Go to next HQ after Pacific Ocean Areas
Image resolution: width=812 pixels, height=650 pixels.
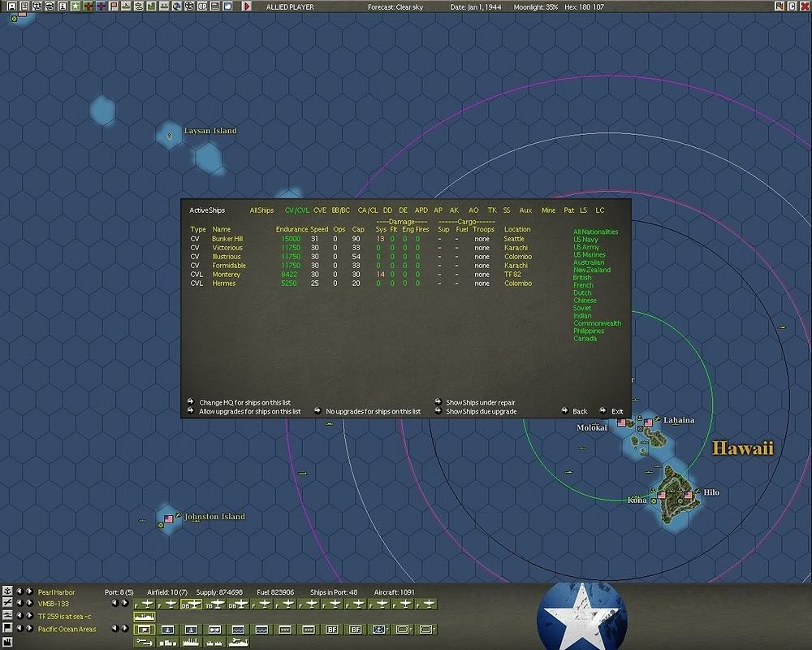tap(29, 629)
